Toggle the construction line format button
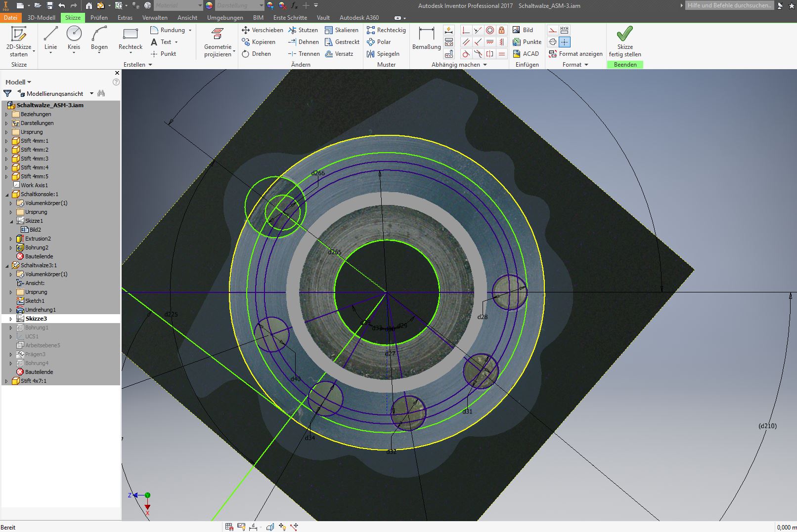The height and width of the screenshot is (532, 797). point(553,30)
